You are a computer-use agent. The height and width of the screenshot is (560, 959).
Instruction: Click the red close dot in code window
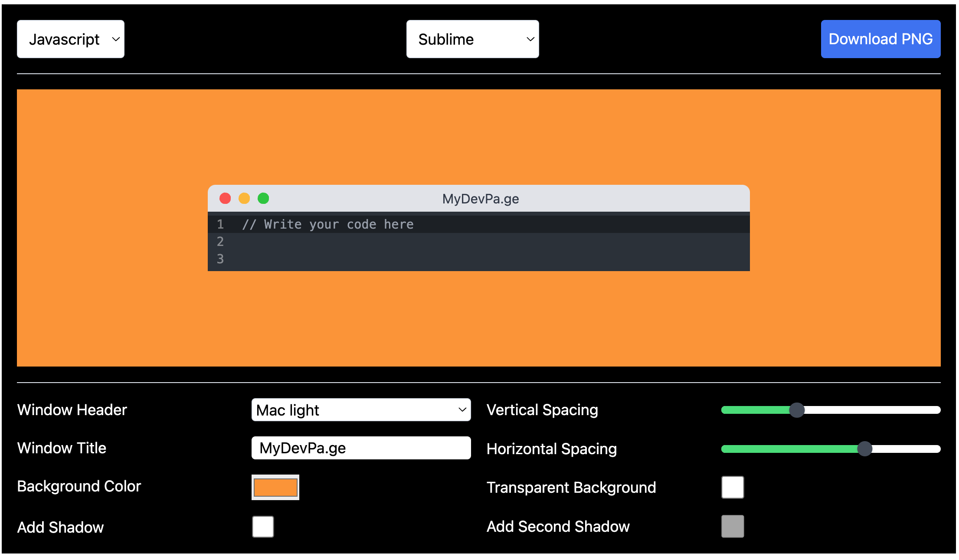click(225, 198)
